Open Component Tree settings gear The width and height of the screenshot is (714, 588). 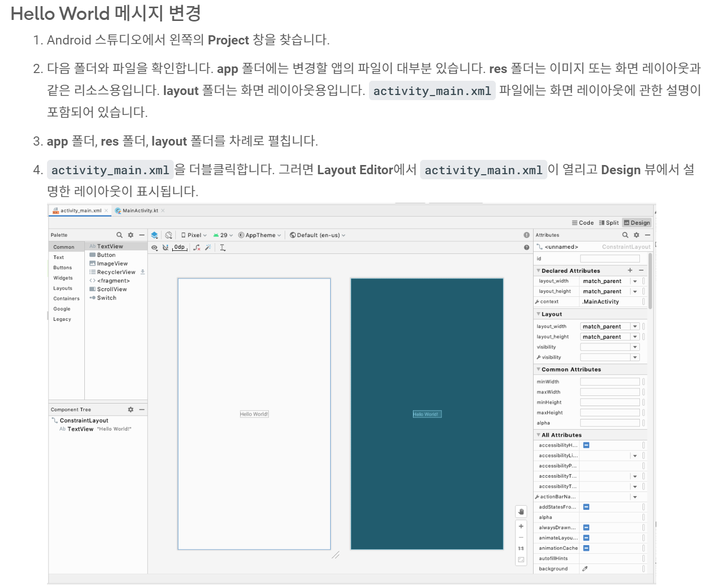pos(131,410)
